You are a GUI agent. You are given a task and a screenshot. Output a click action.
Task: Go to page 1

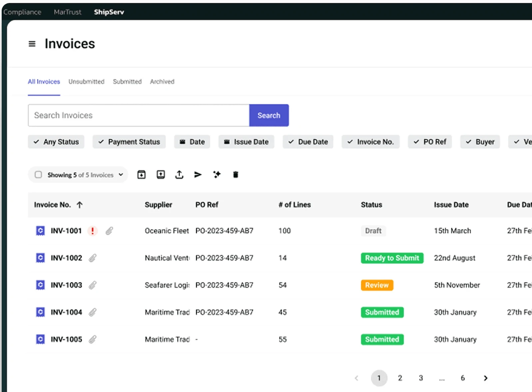(379, 378)
